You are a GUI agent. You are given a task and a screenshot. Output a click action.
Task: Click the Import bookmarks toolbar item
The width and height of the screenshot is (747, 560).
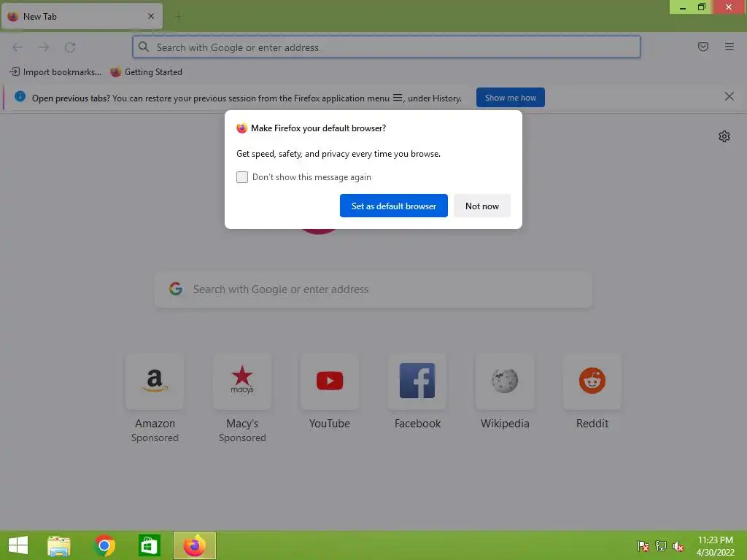coord(55,72)
